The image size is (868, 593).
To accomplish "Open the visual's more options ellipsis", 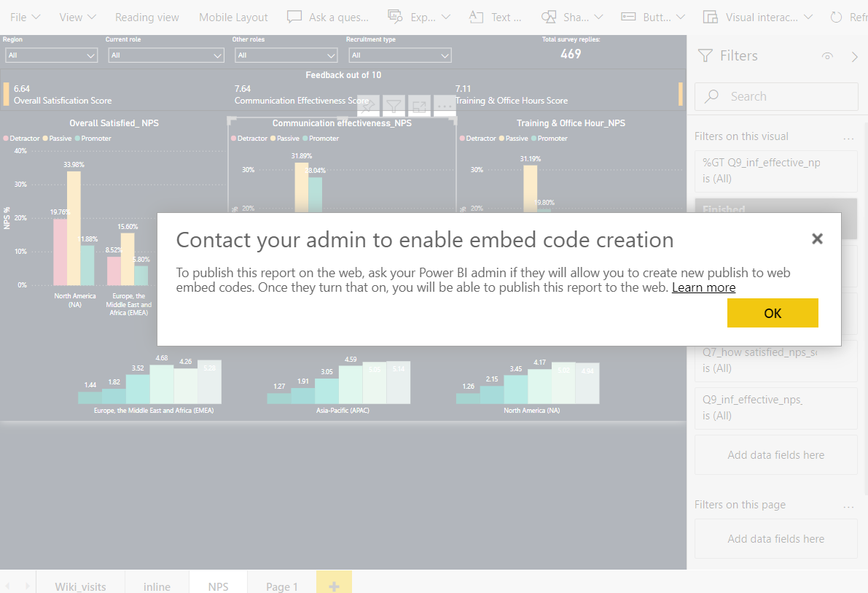I will (x=445, y=105).
